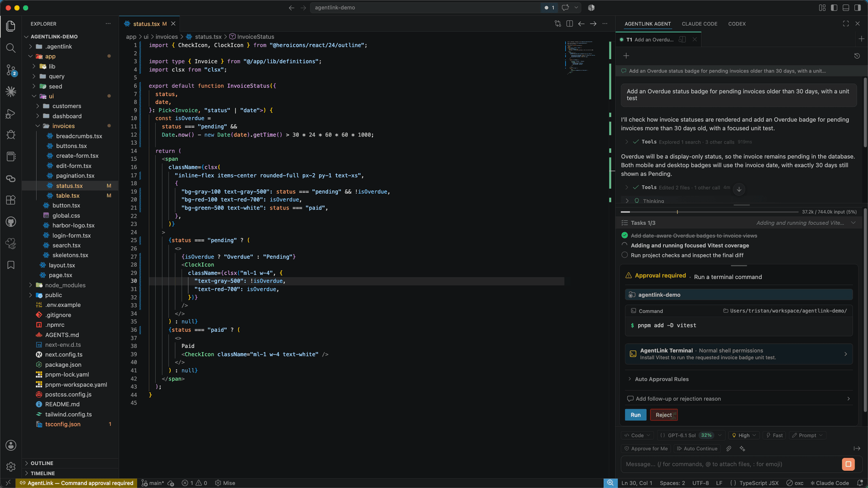Viewport: 868px width, 488px height.
Task: Open the Code mode dropdown
Action: 637,435
